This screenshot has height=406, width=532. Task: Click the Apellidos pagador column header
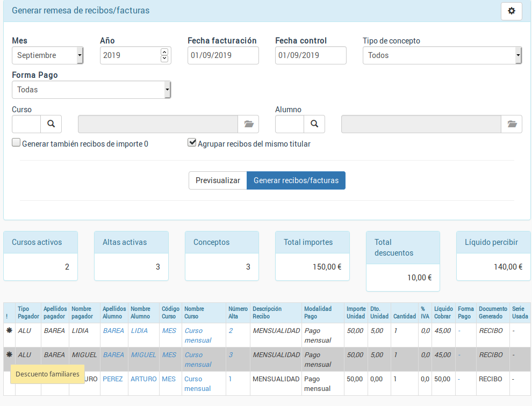coord(55,313)
